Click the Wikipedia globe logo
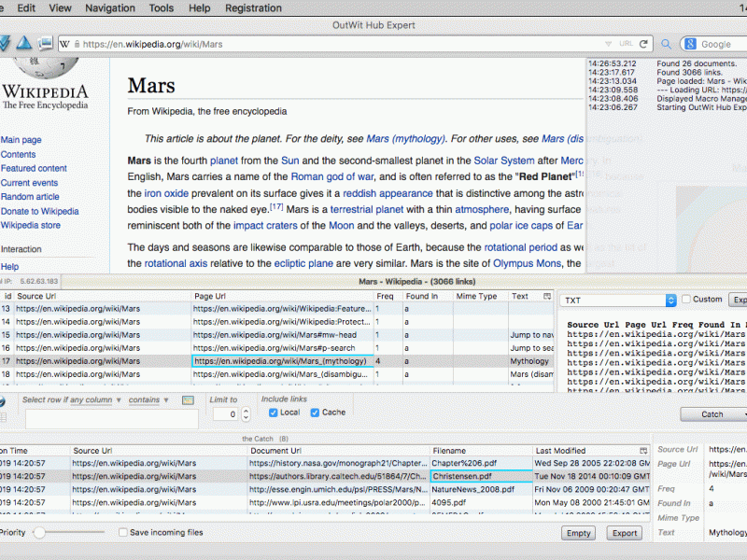The image size is (747, 560). click(x=45, y=67)
